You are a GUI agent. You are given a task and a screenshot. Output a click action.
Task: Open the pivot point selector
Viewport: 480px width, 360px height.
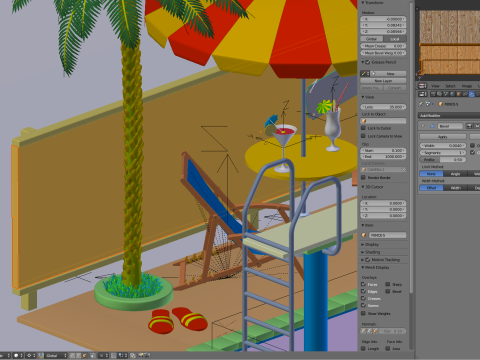(x=30, y=356)
